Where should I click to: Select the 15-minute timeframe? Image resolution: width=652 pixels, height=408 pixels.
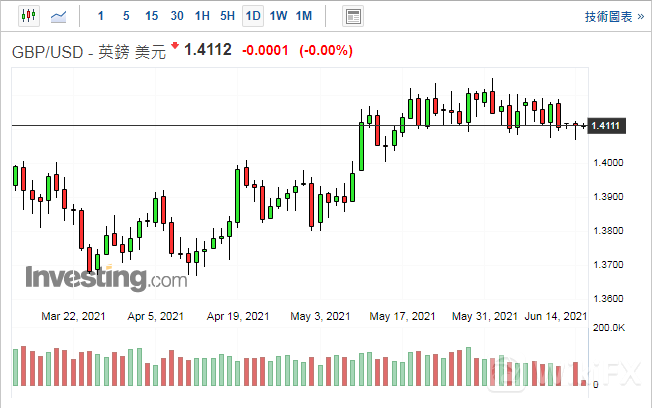(151, 16)
